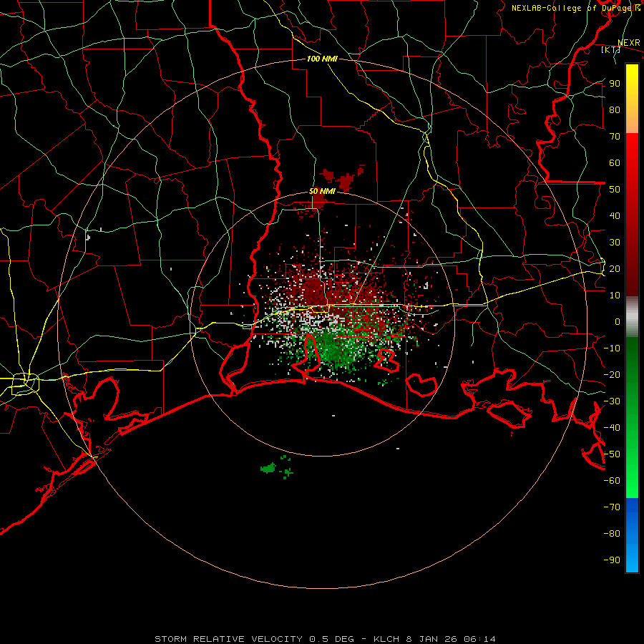644x644 pixels.
Task: Click the positive 40 scale label
Action: (615, 215)
